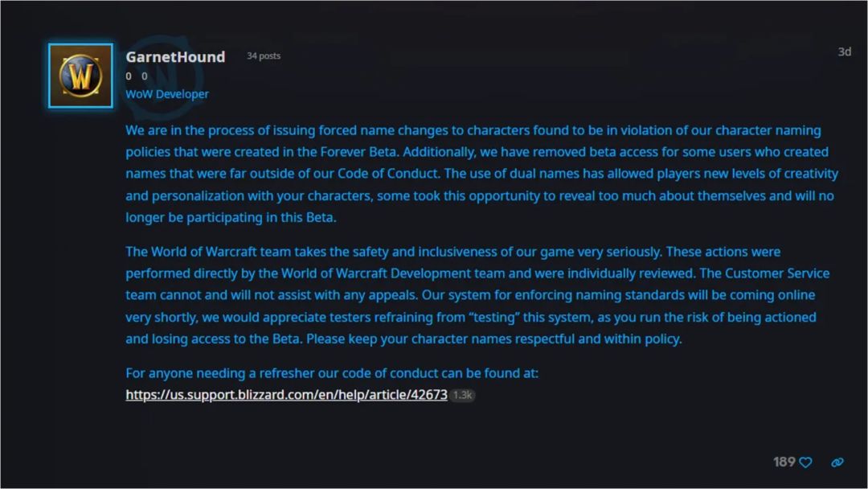The image size is (868, 489).
Task: Click the WoW Developer title label
Action: pyautogui.click(x=167, y=94)
